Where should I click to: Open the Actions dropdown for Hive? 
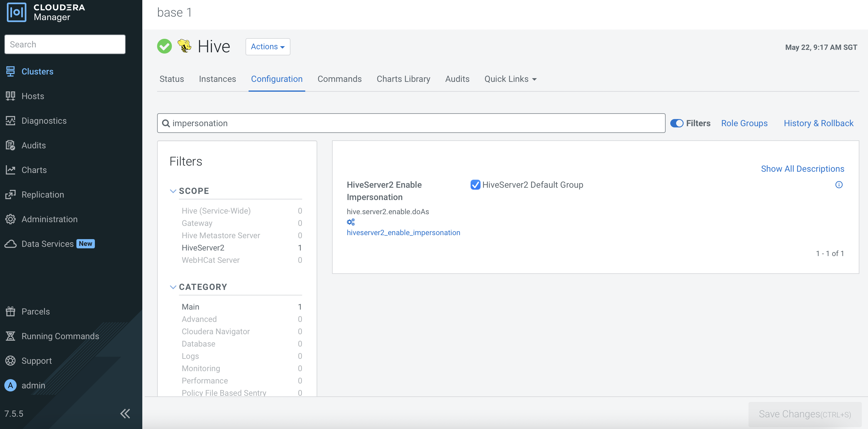coord(268,46)
